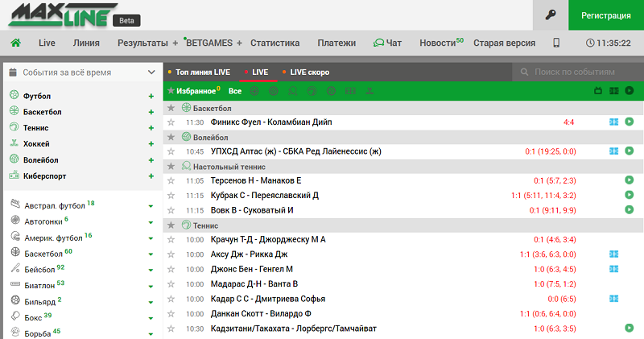Open Линия in main navigation
Screen dimensions: 644x339
coord(86,43)
